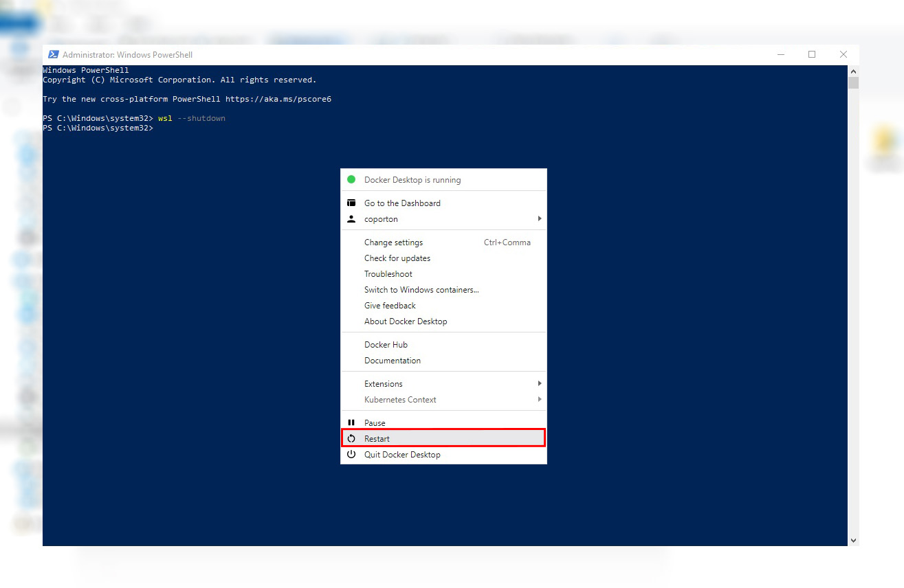Click the Pause icon in Docker menu
Viewport: 904px width, 588px height.
pyautogui.click(x=351, y=423)
